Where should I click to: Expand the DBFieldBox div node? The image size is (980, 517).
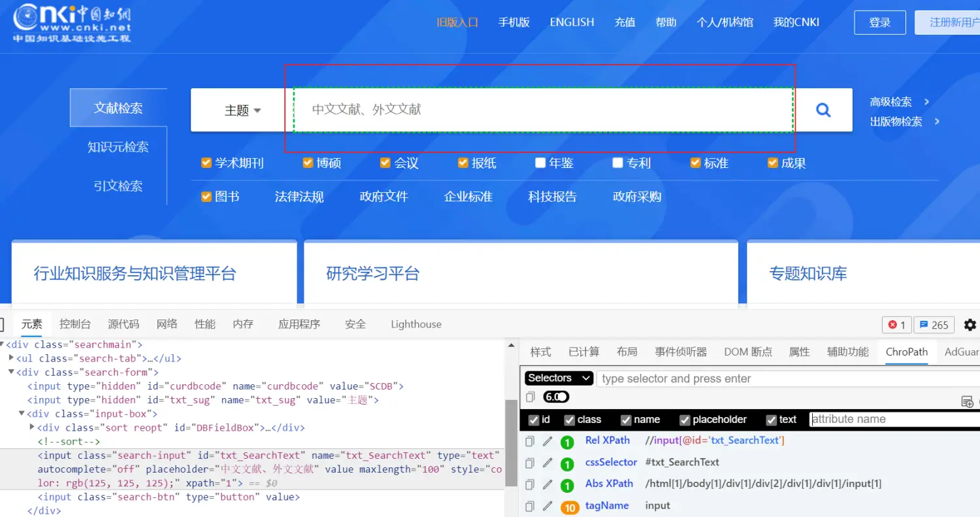coord(33,427)
